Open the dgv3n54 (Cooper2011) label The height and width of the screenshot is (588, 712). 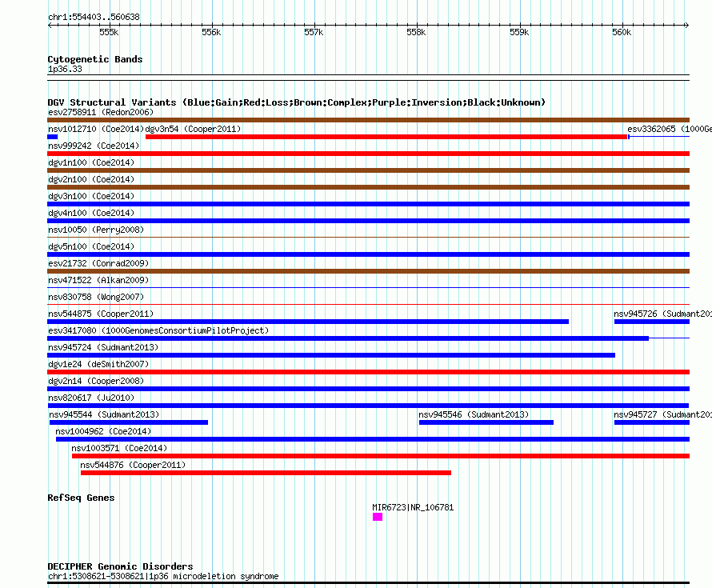coord(193,129)
